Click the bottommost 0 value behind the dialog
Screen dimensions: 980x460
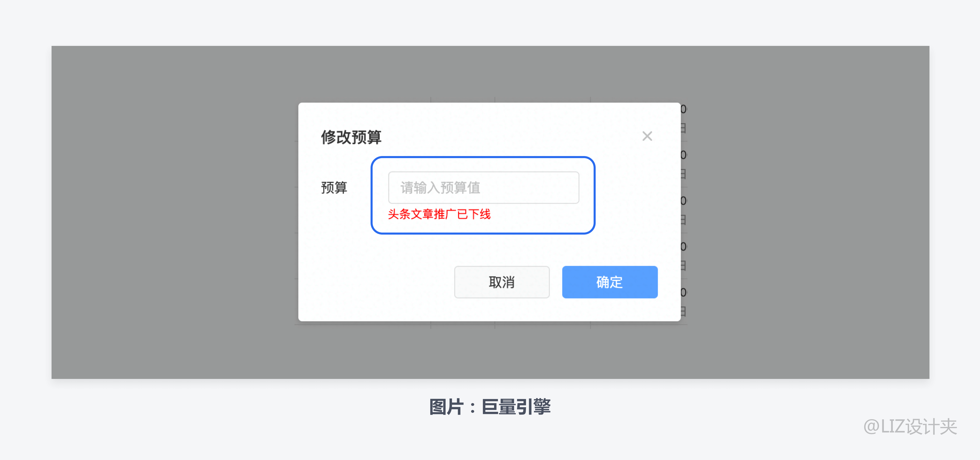click(684, 292)
